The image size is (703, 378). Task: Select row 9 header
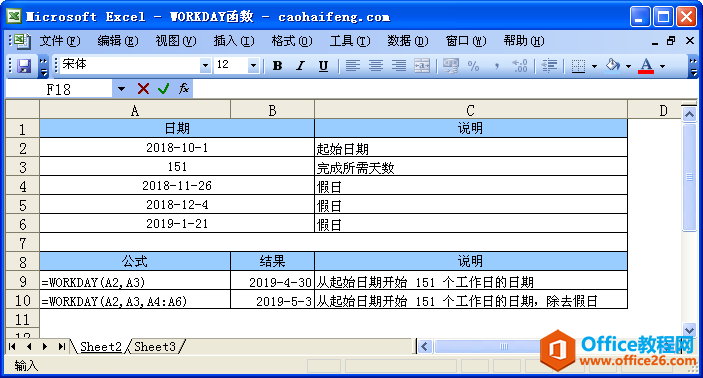[x=23, y=281]
